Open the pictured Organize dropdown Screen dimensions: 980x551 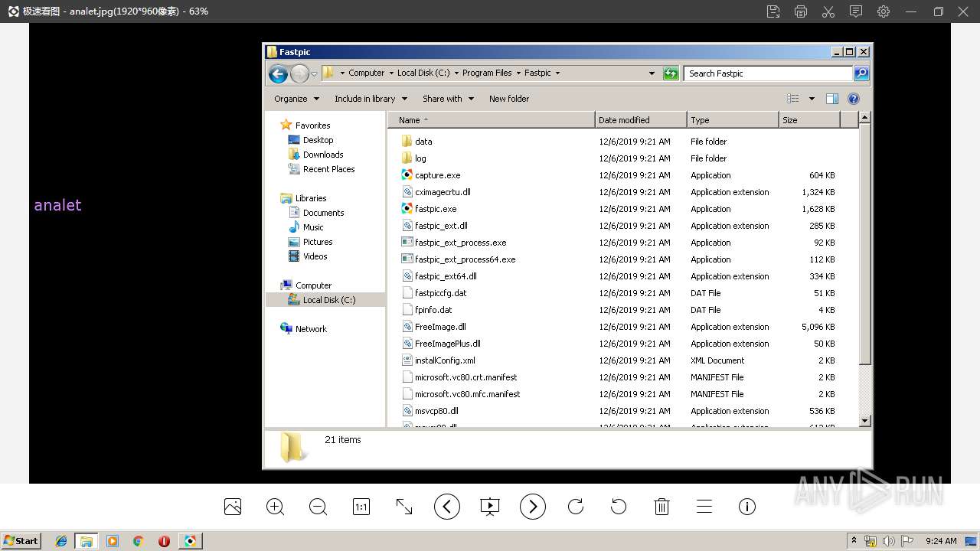click(296, 99)
